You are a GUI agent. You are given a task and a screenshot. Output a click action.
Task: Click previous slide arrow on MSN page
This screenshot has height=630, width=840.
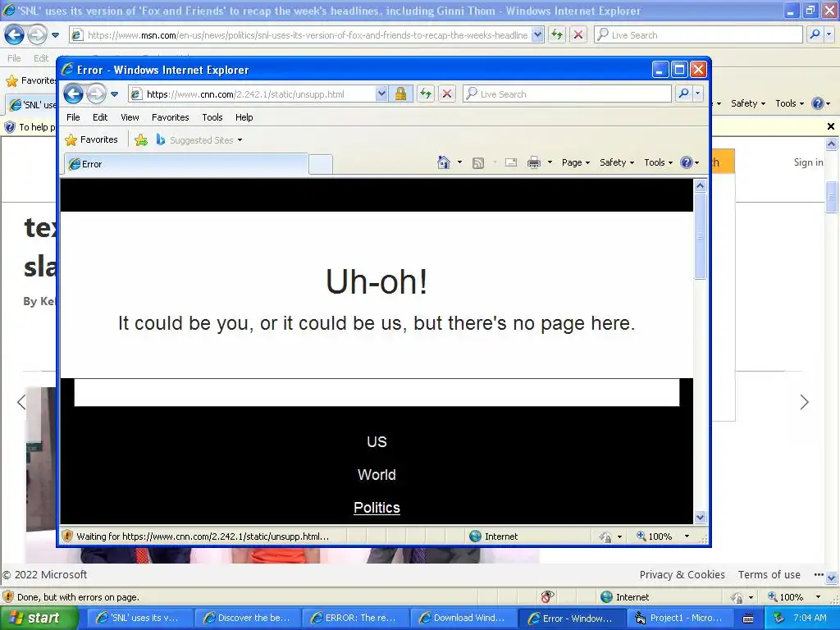click(21, 402)
